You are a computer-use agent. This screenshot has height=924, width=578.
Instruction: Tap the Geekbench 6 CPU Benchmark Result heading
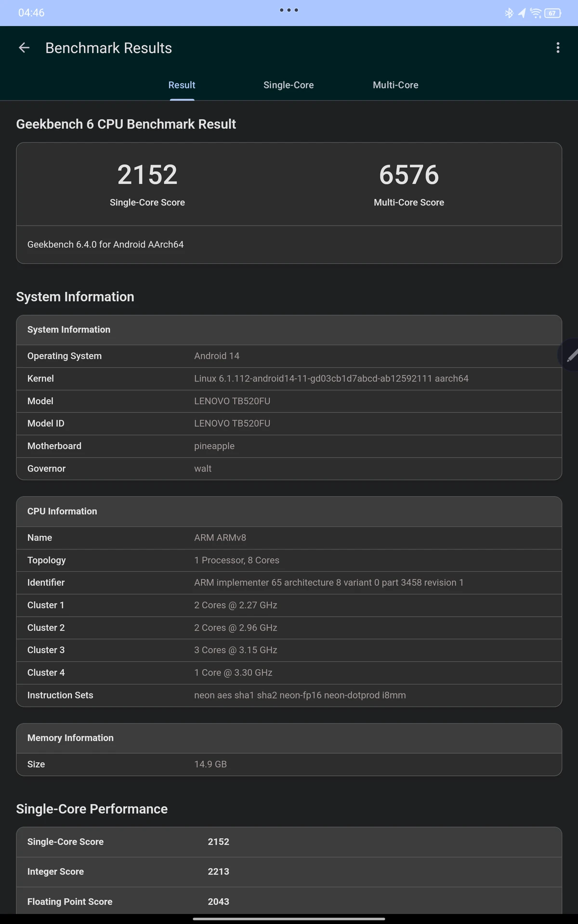tap(126, 124)
